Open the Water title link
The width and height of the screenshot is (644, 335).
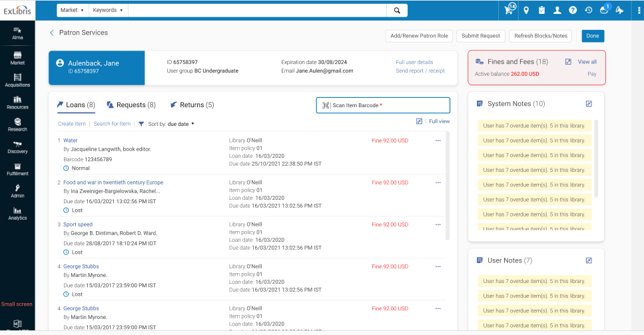pos(70,141)
